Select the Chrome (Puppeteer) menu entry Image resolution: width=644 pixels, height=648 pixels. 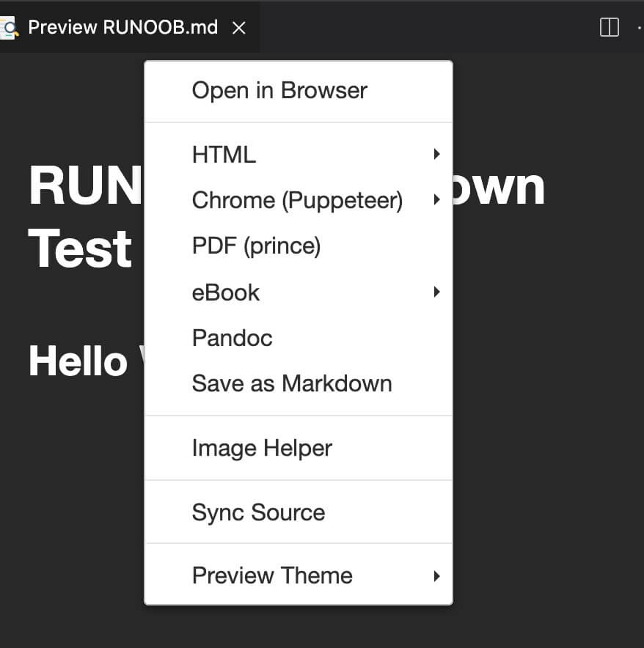297,200
